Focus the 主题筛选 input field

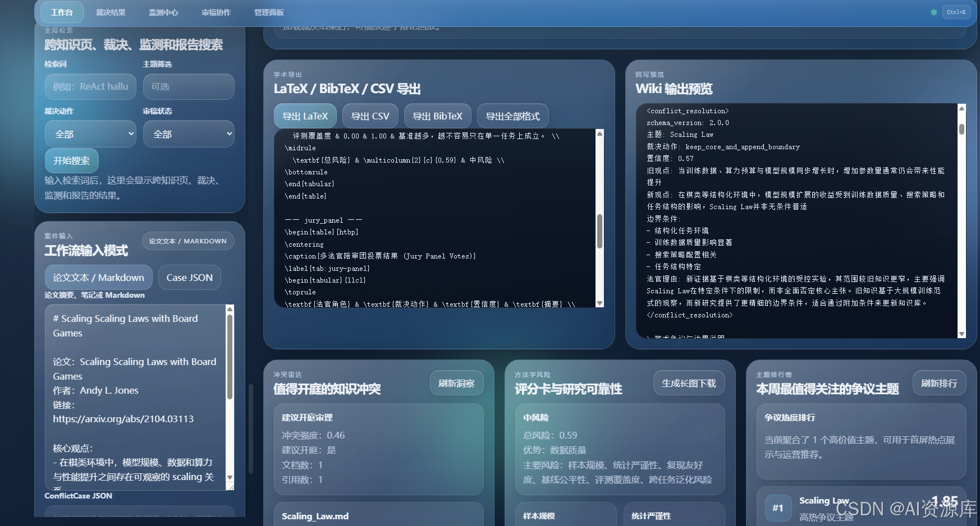[x=189, y=87]
